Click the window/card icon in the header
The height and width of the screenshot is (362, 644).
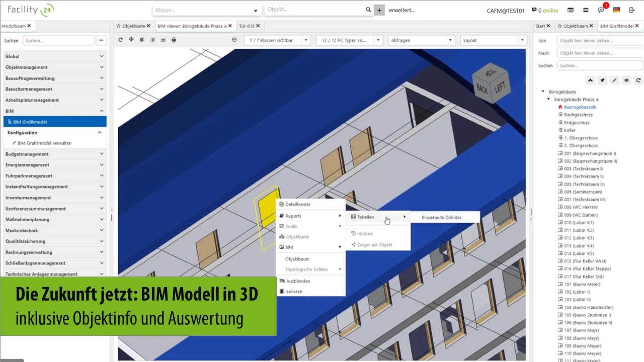(x=571, y=10)
